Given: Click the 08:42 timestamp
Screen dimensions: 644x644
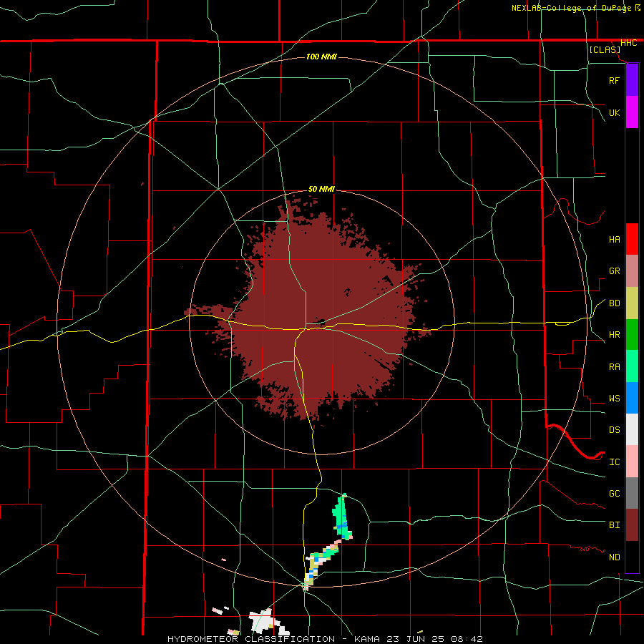Looking at the screenshot, I should [466, 639].
